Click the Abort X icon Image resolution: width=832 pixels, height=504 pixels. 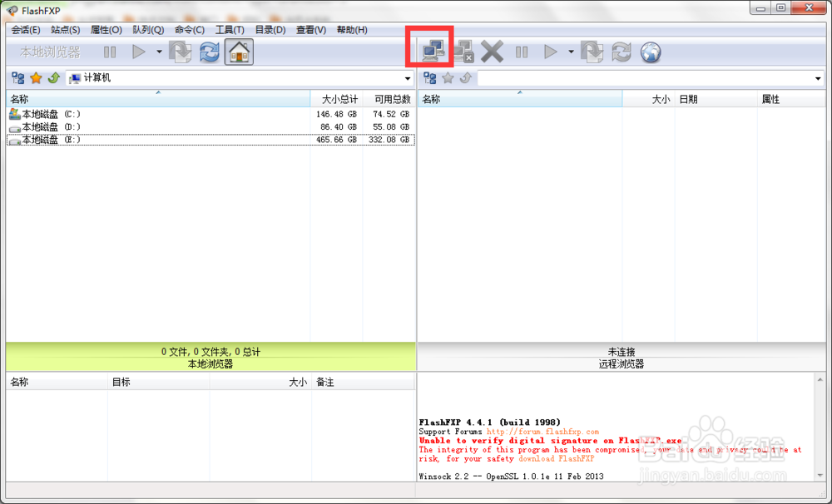pyautogui.click(x=492, y=52)
